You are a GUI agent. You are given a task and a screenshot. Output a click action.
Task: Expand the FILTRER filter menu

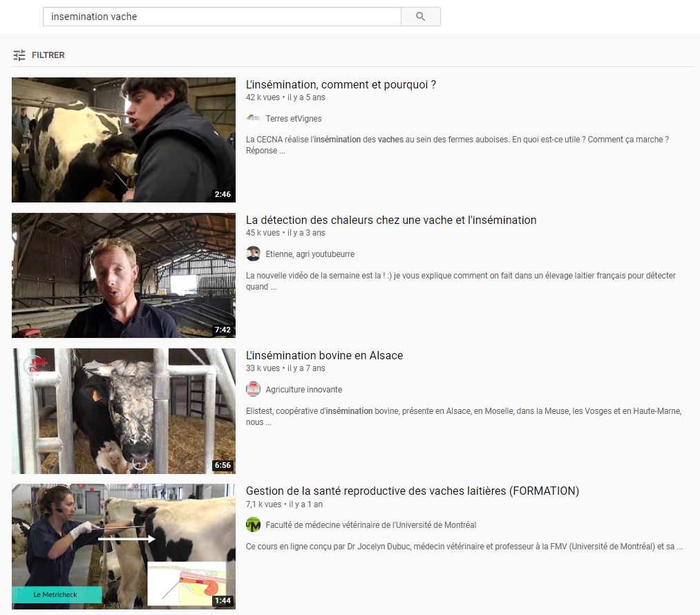pyautogui.click(x=48, y=55)
